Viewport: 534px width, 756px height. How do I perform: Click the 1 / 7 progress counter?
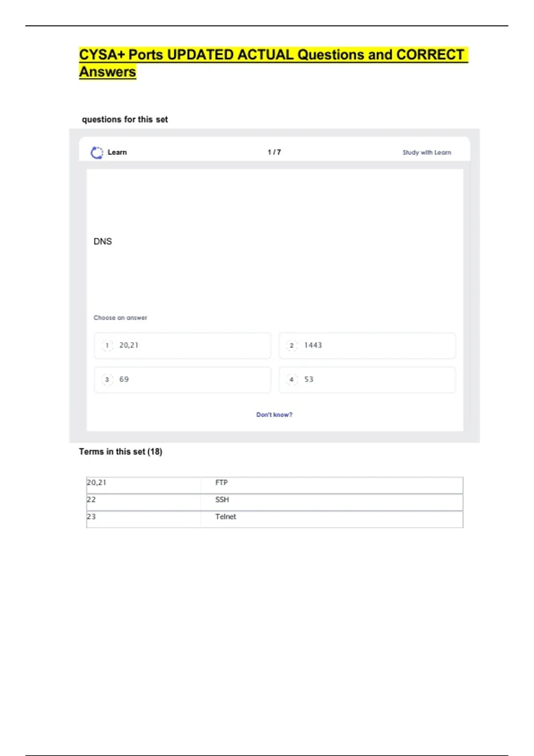click(274, 152)
